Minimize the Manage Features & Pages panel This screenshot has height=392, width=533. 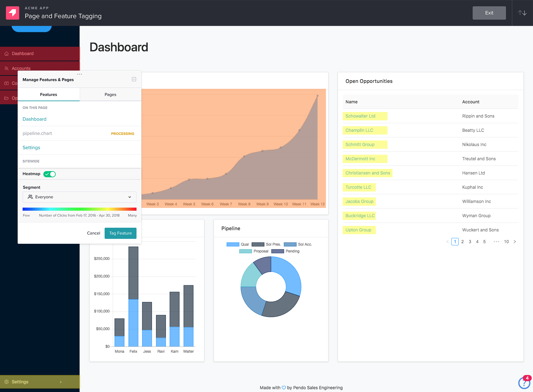pyautogui.click(x=134, y=79)
